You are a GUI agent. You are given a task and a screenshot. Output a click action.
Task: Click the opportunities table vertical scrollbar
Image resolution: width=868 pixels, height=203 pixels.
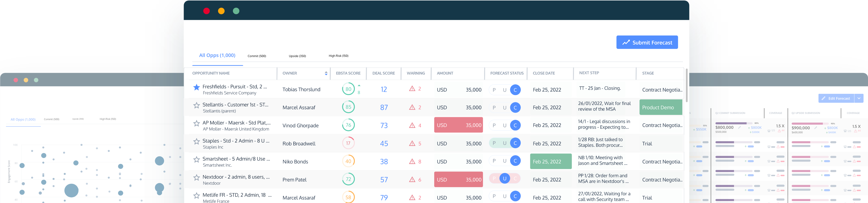[686, 86]
